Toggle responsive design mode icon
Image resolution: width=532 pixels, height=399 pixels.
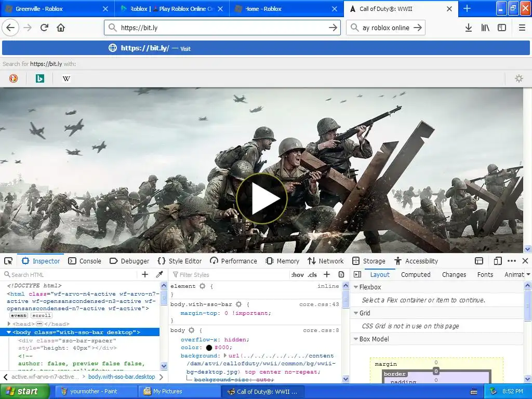498,261
